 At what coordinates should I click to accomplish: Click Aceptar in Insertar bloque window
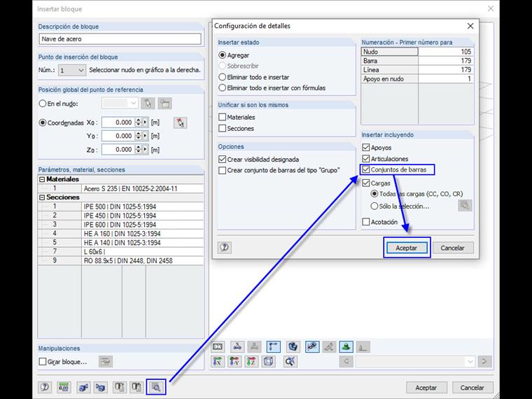426,387
